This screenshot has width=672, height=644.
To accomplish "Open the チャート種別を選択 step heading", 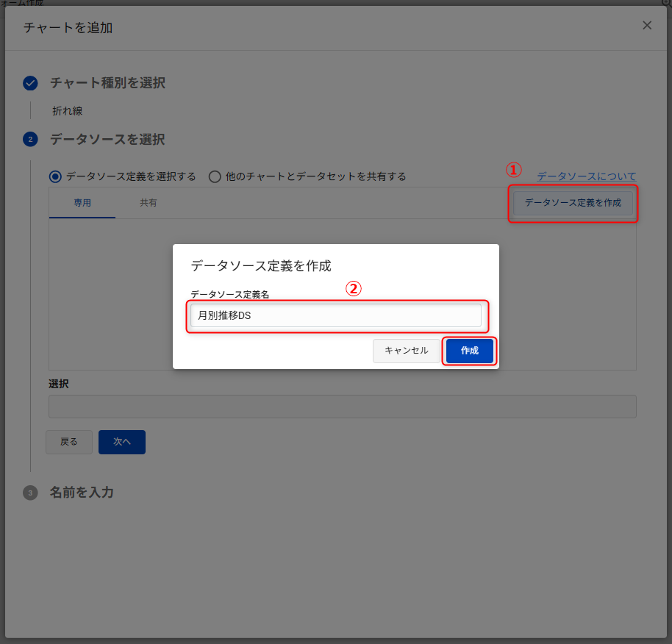I will point(107,83).
